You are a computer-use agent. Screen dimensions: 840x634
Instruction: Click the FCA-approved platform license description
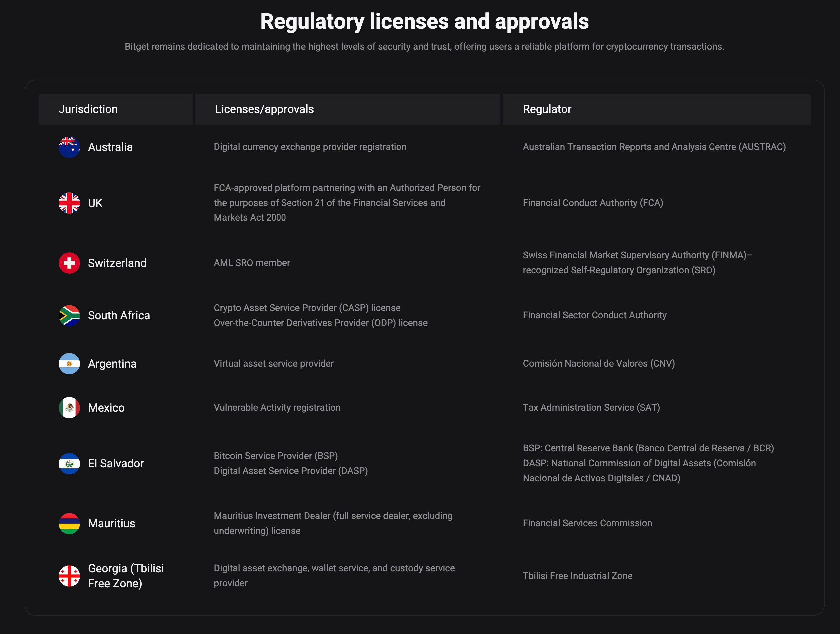click(347, 203)
